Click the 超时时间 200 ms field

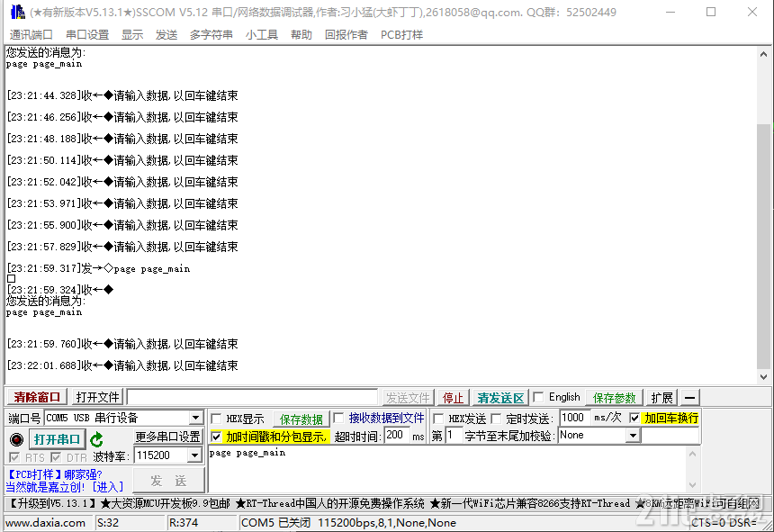[397, 436]
